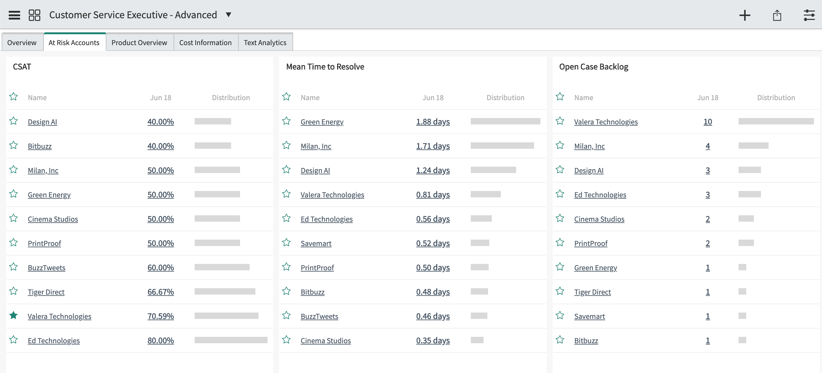Click the 80.00% CSAT value
822x373 pixels.
pos(160,341)
